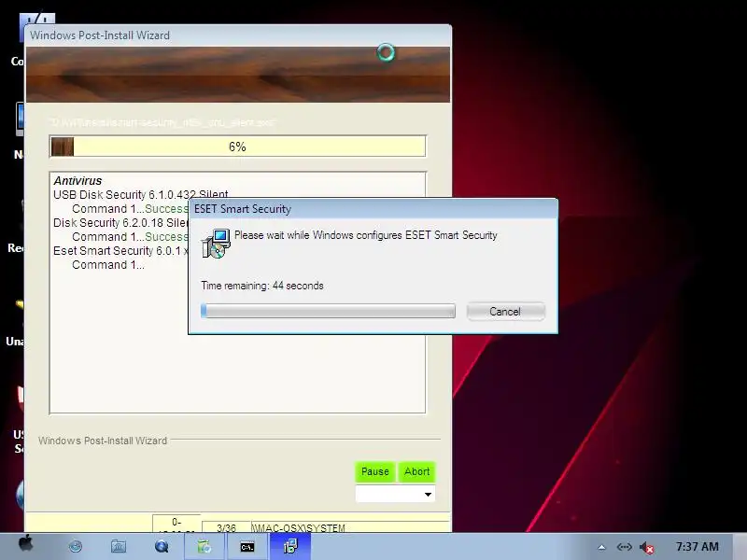Abort the Post-Install Wizard
This screenshot has width=747, height=560.
(x=416, y=471)
